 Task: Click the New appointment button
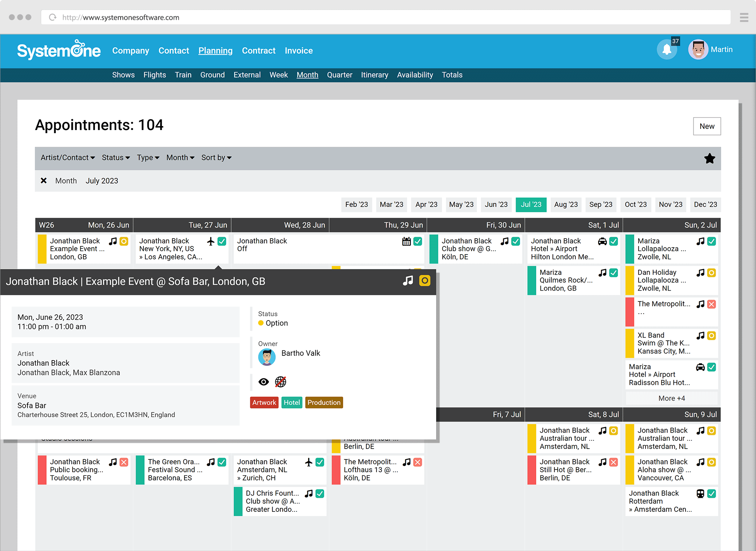click(707, 126)
